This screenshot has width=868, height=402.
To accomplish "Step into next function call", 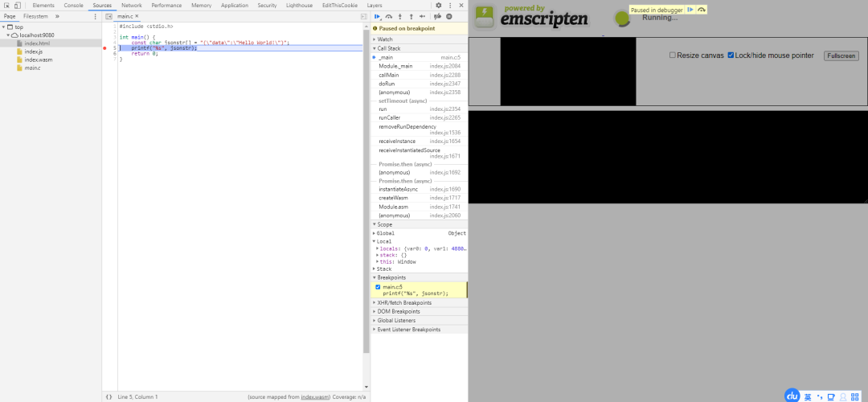I will click(400, 17).
